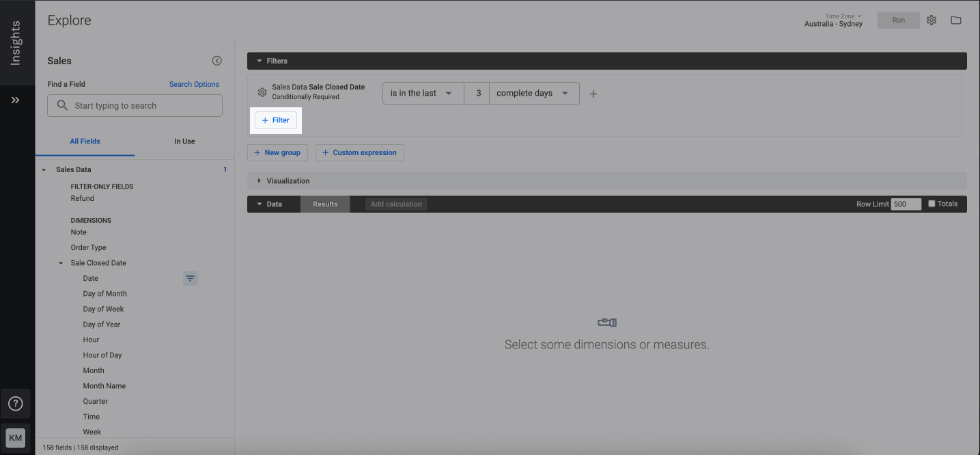Click gear icon beside Sale Closed Date filter

click(262, 92)
